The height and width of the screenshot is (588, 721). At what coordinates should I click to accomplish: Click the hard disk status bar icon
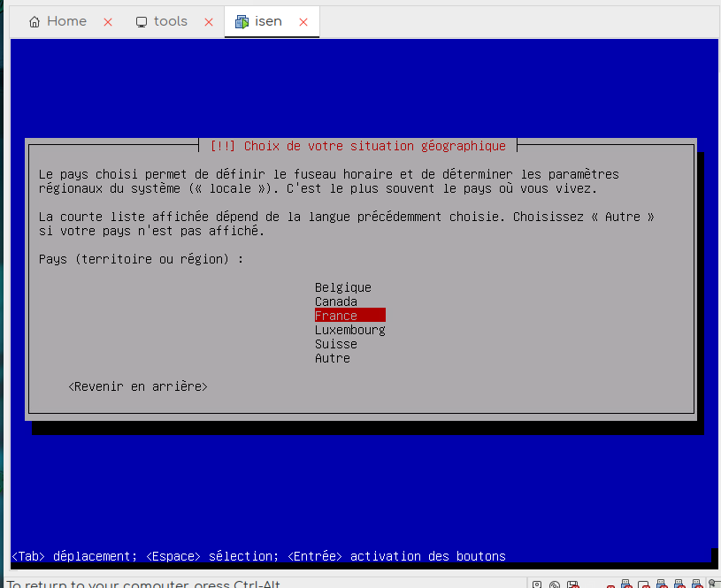tap(537, 584)
